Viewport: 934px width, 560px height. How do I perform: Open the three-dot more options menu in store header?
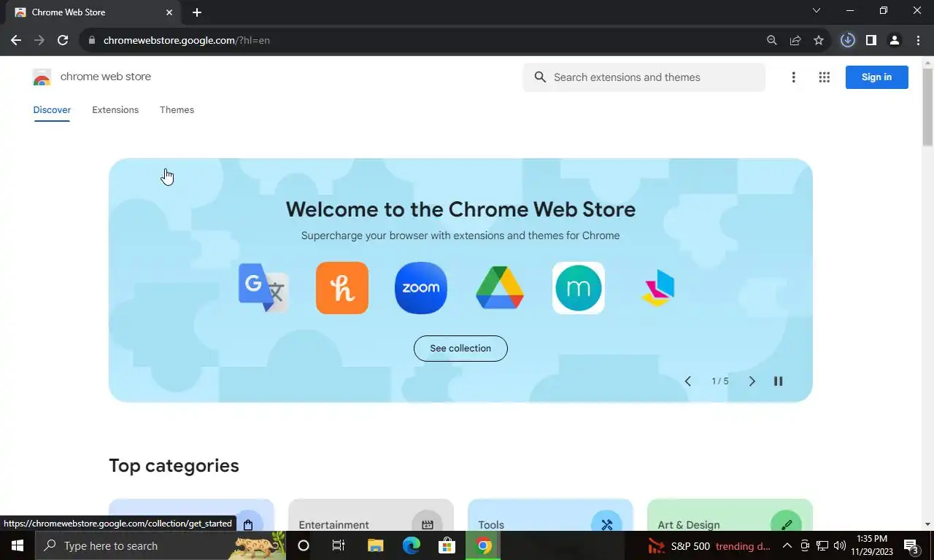[793, 77]
